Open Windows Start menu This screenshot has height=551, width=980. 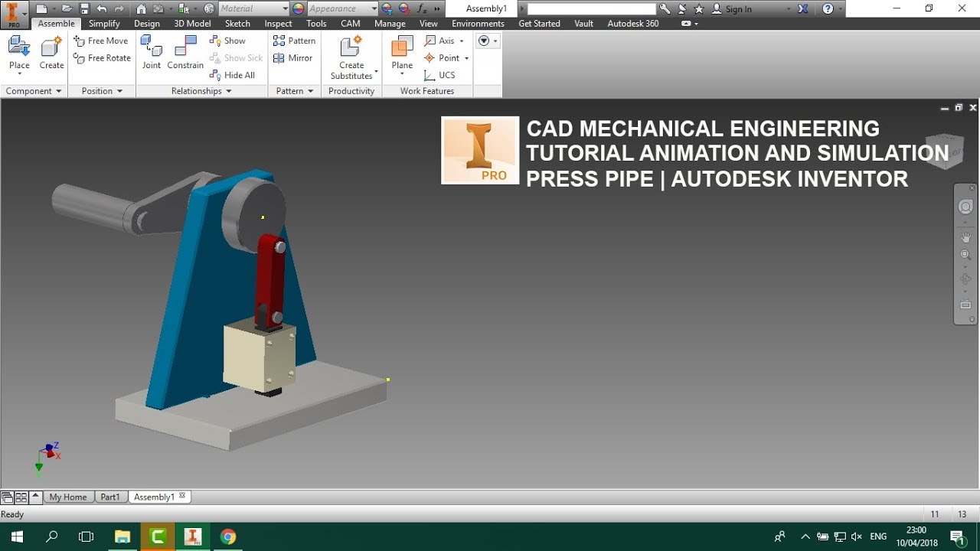tap(17, 536)
